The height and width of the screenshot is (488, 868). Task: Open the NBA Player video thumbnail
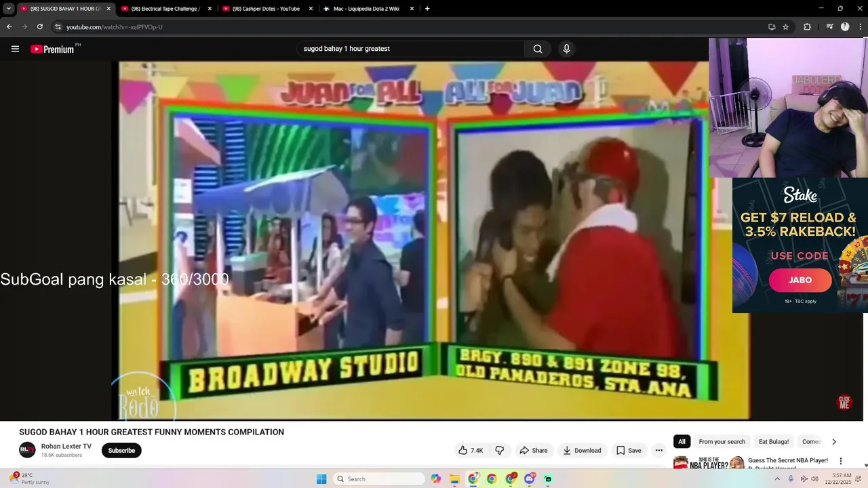point(709,462)
